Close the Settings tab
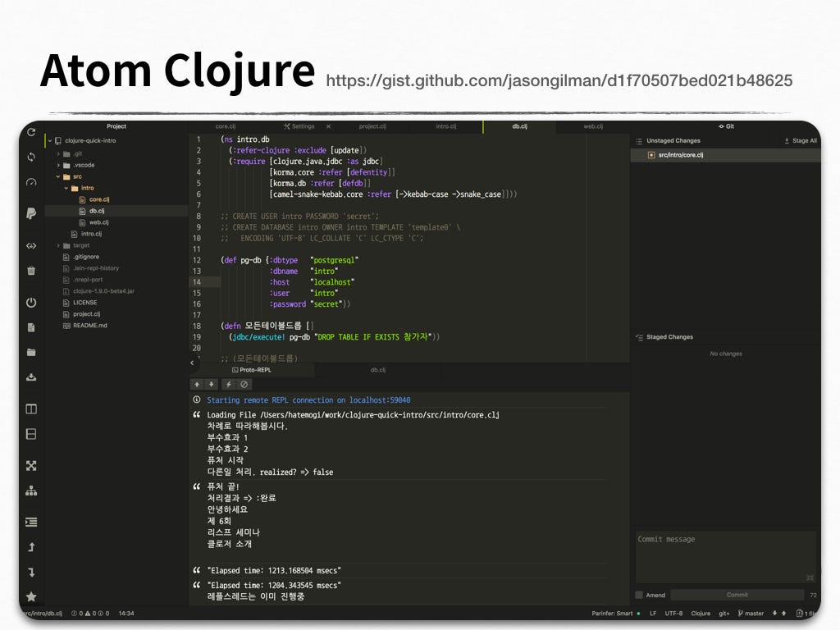Viewport: 840px width, 630px height. tap(328, 126)
